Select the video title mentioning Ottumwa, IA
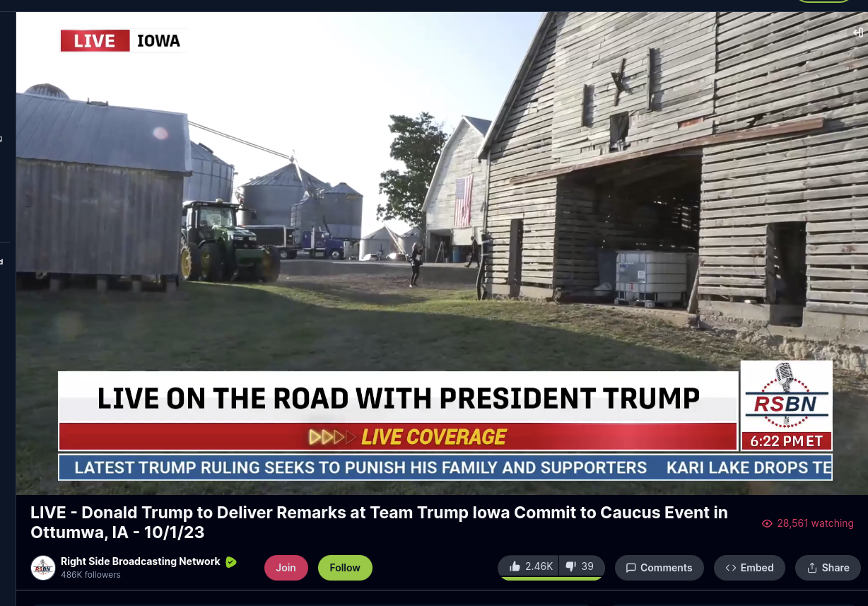The width and height of the screenshot is (868, 606). coord(379,523)
